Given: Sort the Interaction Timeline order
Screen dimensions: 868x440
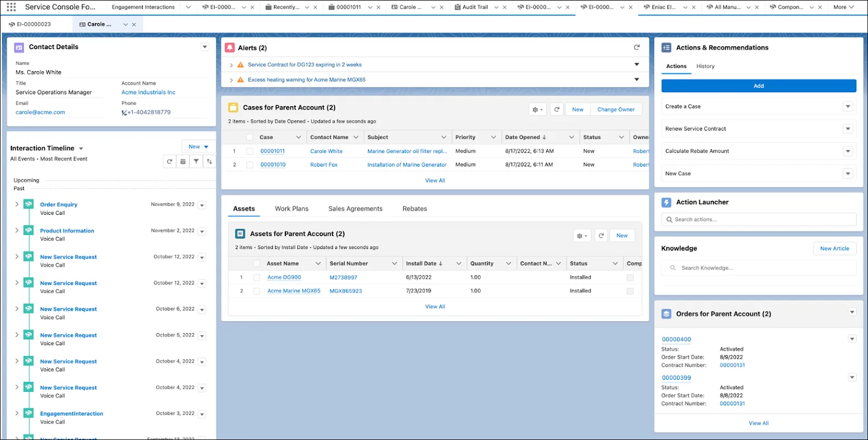Looking at the screenshot, I should click(x=209, y=162).
